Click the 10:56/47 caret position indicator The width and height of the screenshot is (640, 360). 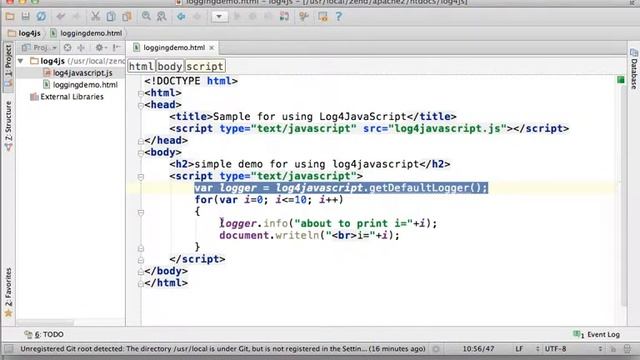pyautogui.click(x=478, y=349)
